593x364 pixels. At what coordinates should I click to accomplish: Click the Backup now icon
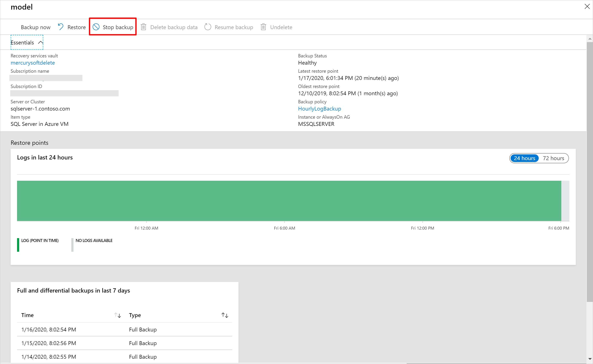click(35, 27)
